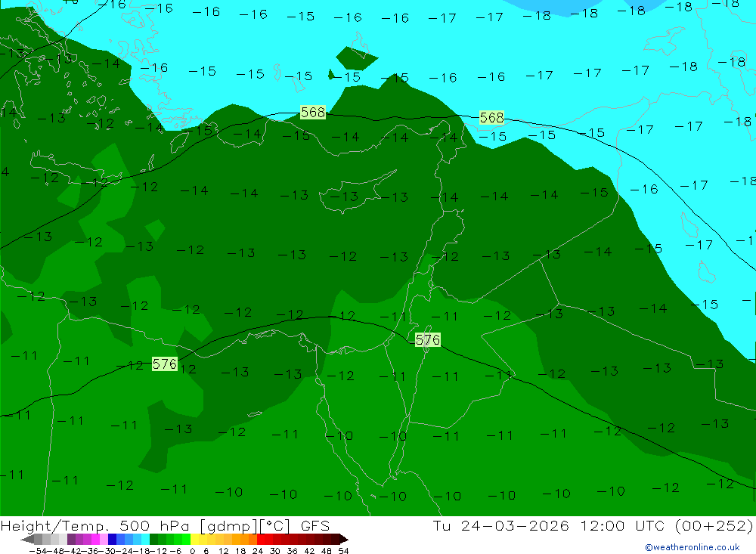Click the gray left arrow end of color scale
756x554 pixels.
pos(27,540)
